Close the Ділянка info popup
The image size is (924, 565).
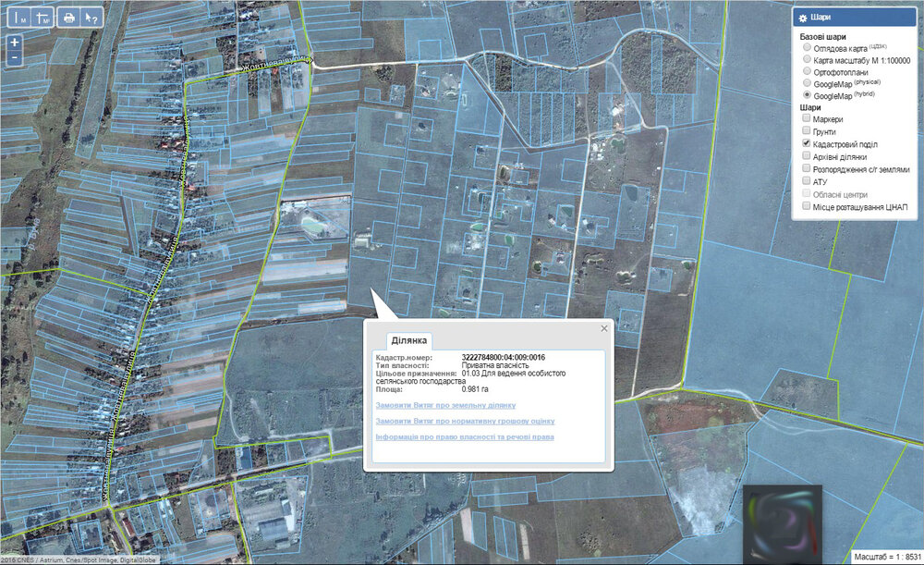tap(604, 328)
